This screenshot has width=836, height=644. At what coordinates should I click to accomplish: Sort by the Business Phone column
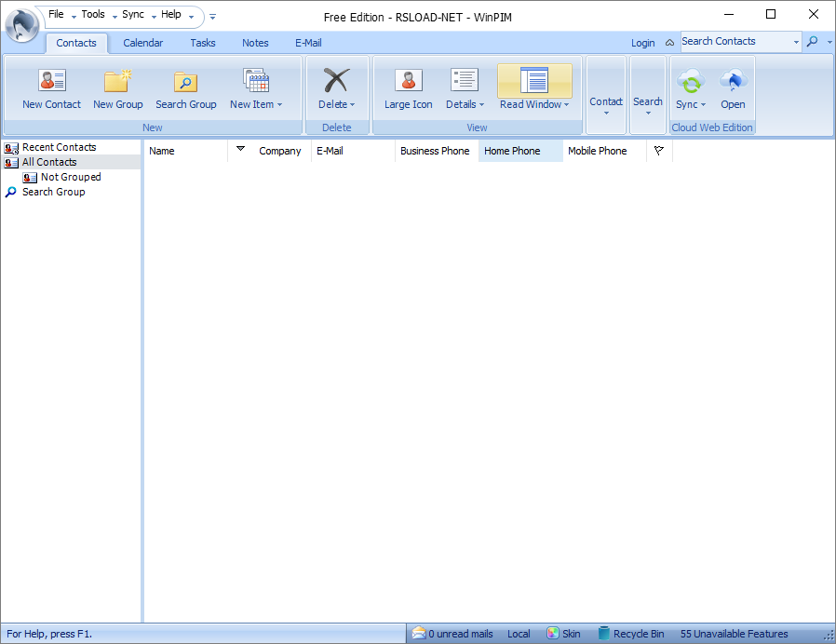(x=437, y=151)
